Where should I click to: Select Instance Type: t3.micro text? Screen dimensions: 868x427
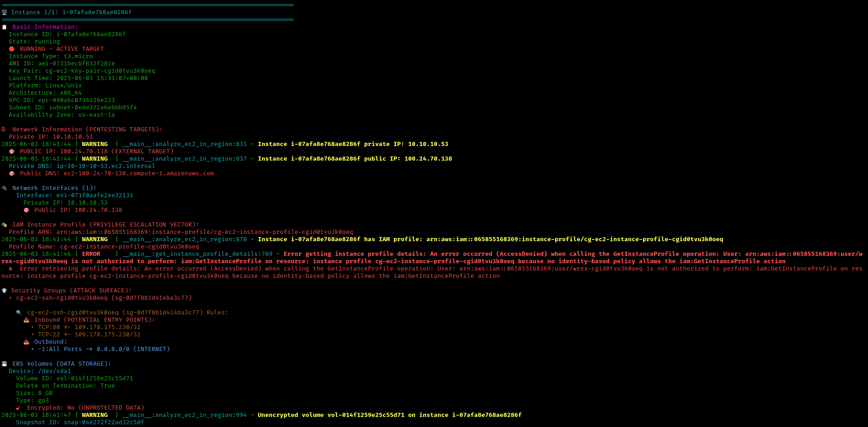51,56
